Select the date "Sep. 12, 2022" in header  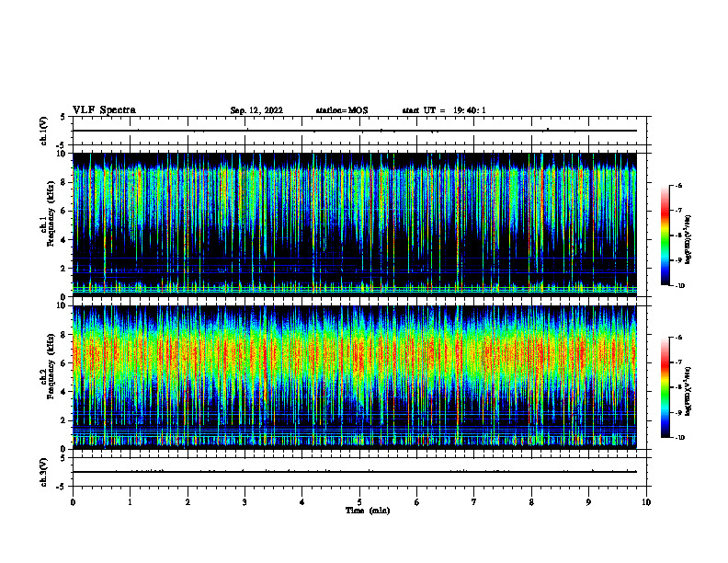256,110
